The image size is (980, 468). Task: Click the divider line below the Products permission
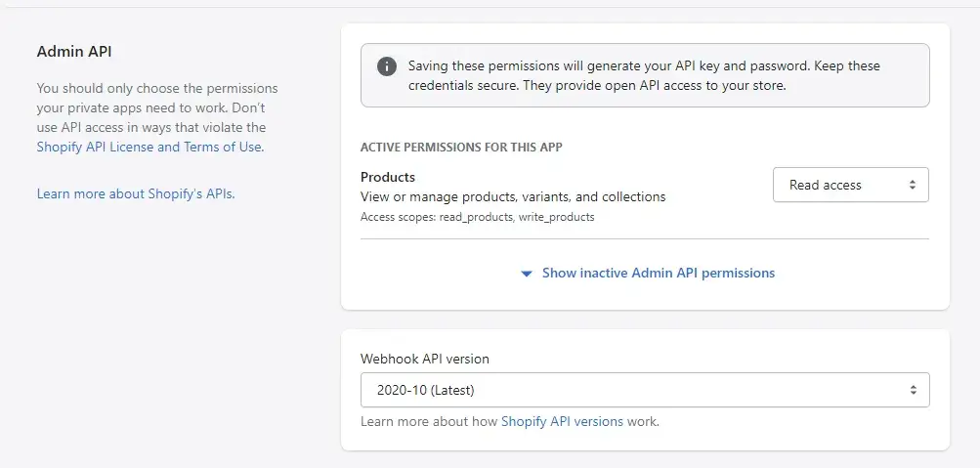tap(644, 238)
